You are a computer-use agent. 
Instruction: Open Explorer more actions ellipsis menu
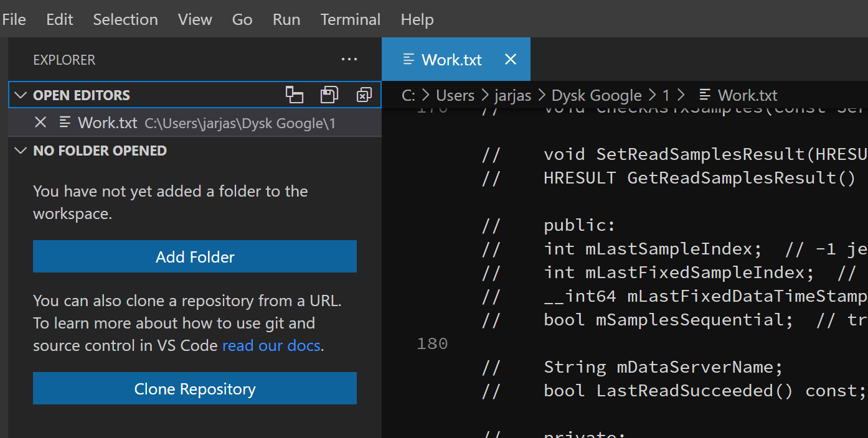point(349,60)
